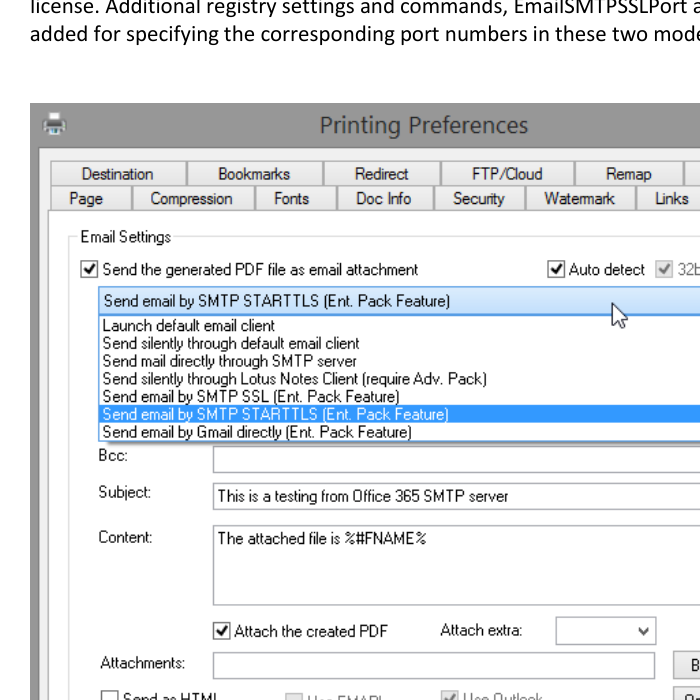700x700 pixels.
Task: Toggle Send the generated PDF as email attachment
Action: (89, 269)
